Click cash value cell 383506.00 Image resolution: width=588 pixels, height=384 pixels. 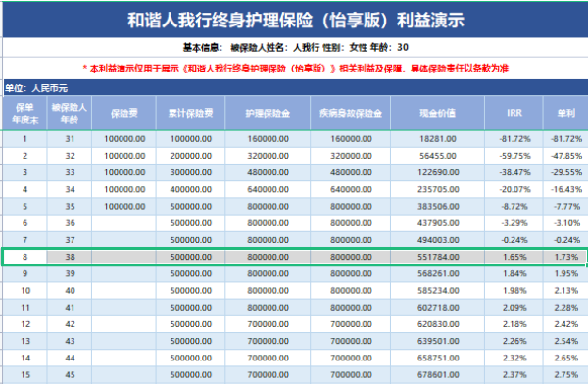[438, 207]
